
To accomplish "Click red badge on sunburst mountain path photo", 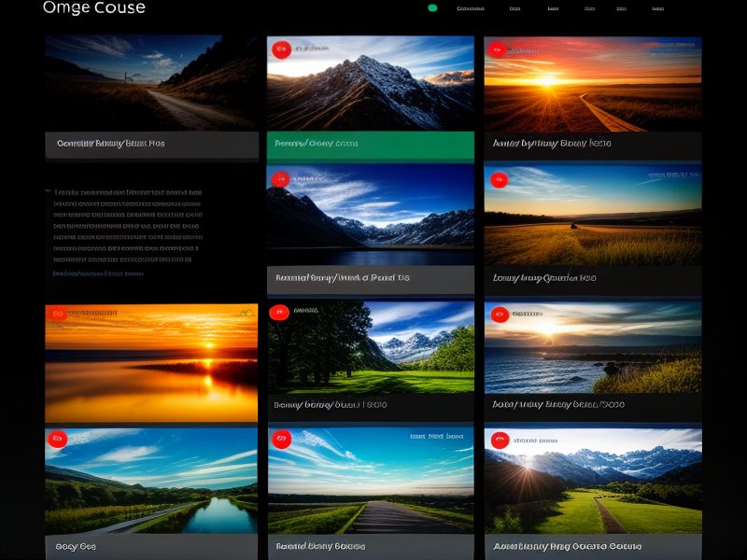I will [500, 440].
